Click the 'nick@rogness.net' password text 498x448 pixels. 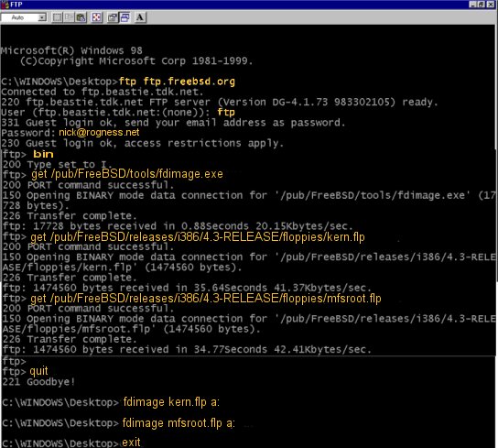(99, 132)
